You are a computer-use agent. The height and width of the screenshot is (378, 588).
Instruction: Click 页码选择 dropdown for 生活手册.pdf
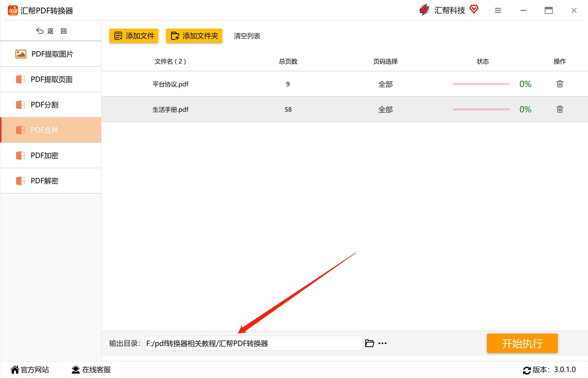[x=385, y=109]
